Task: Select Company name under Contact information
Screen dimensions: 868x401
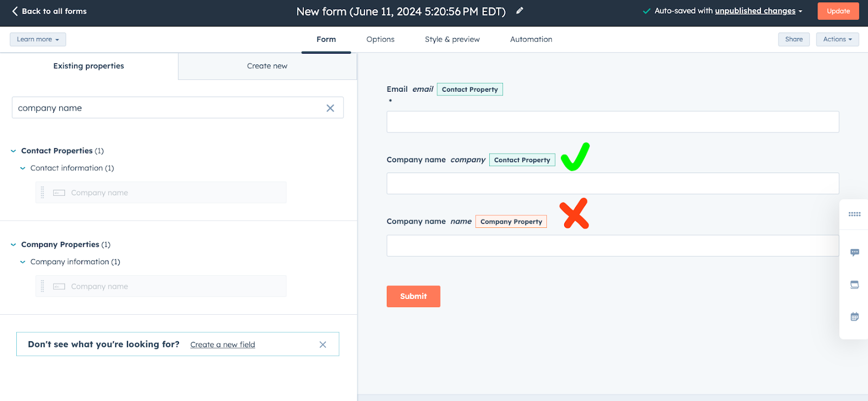Action: (x=161, y=193)
